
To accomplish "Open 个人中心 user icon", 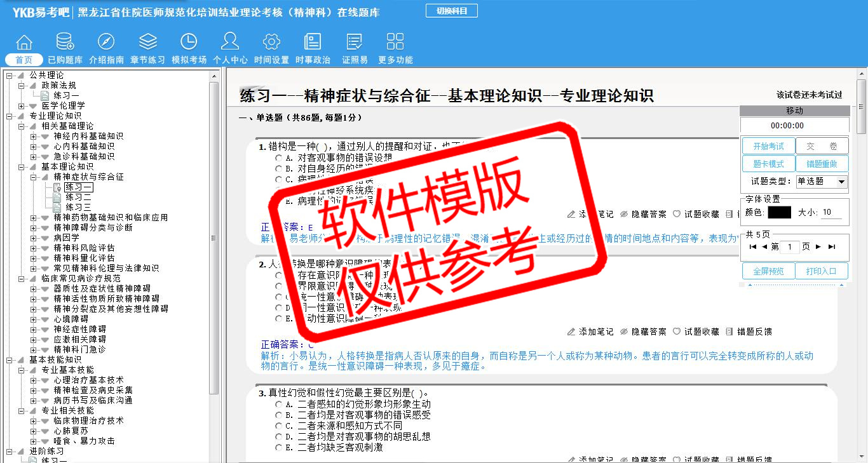I will point(230,43).
